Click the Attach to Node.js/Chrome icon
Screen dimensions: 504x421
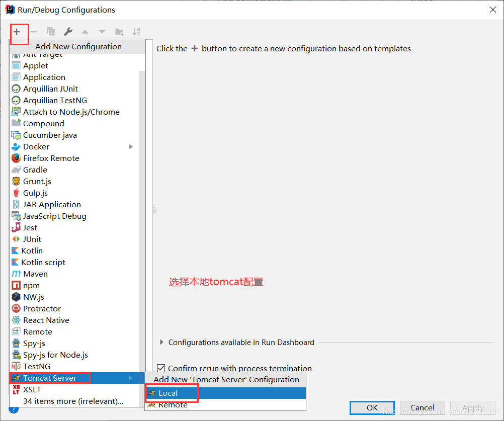pos(16,112)
